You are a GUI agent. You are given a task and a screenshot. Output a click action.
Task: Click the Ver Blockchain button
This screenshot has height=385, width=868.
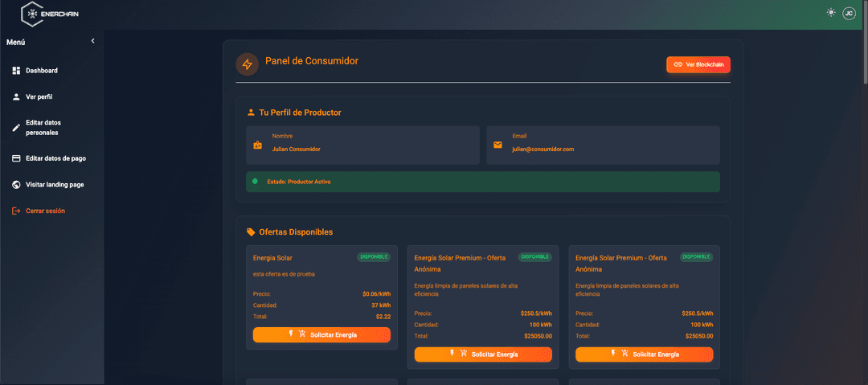point(698,64)
